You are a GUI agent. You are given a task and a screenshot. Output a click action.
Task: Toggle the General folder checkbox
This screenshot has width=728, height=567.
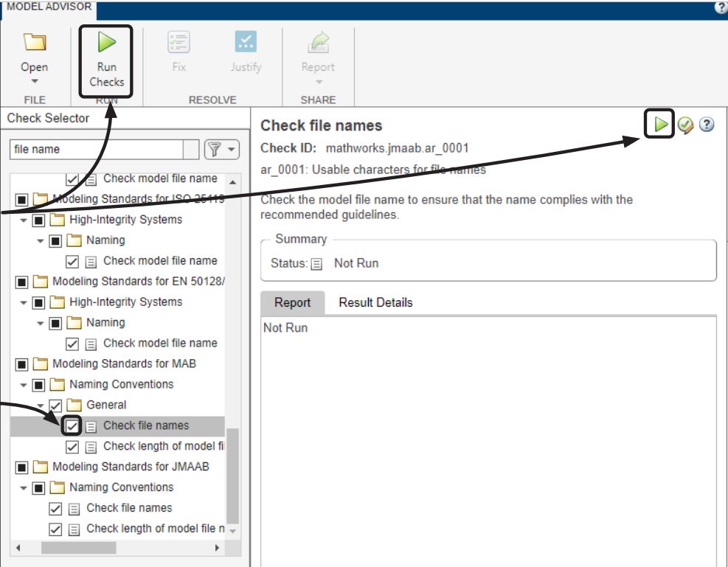[55, 406]
